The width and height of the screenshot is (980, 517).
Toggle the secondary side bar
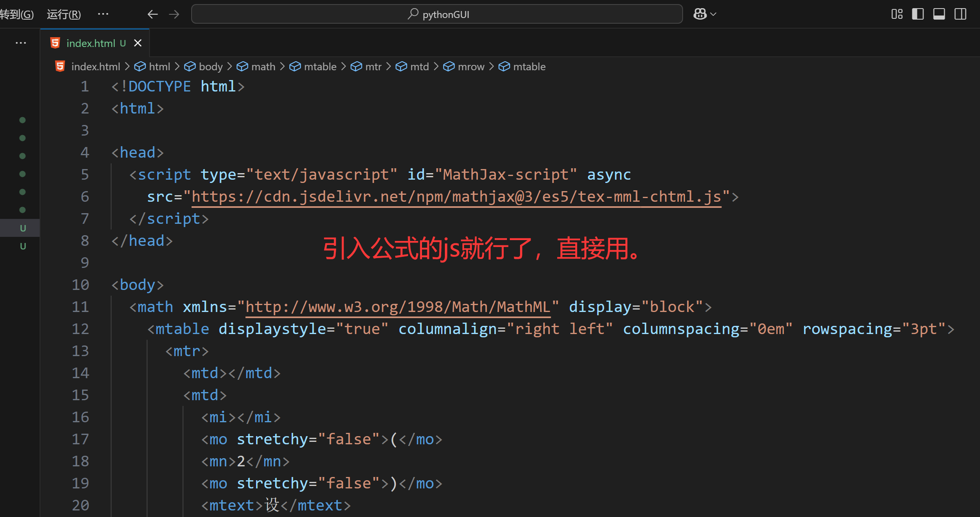click(x=960, y=14)
